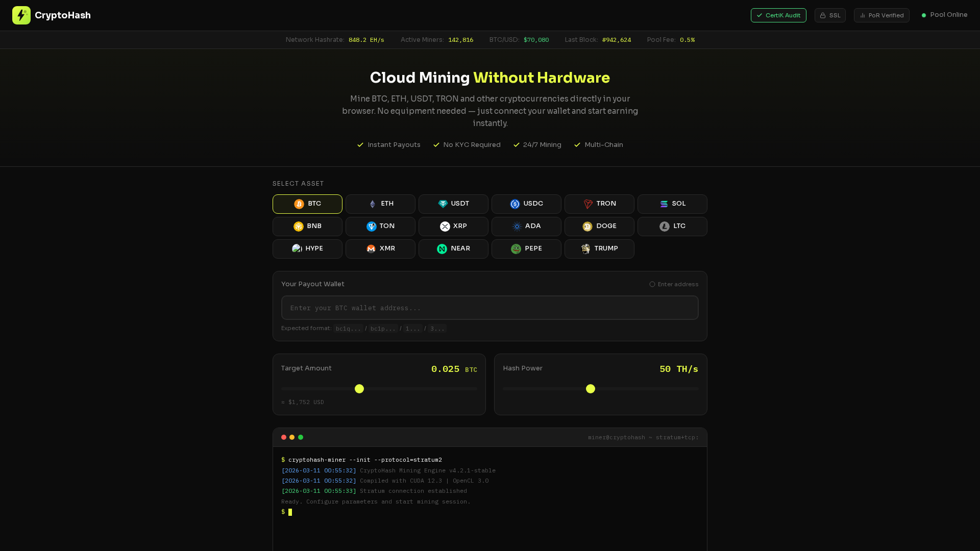Image resolution: width=980 pixels, height=551 pixels.
Task: Click the SSL badge
Action: tap(830, 15)
